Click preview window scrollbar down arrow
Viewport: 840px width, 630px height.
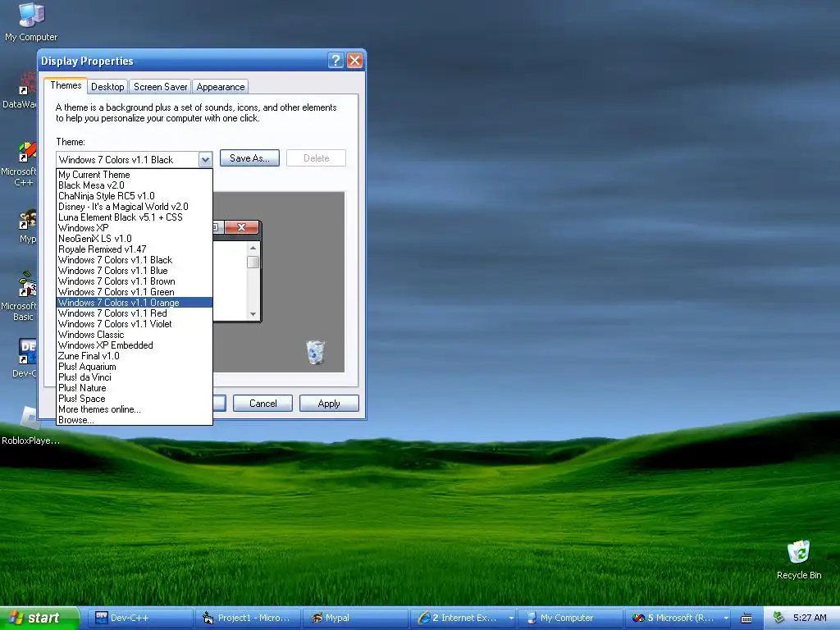click(x=253, y=314)
